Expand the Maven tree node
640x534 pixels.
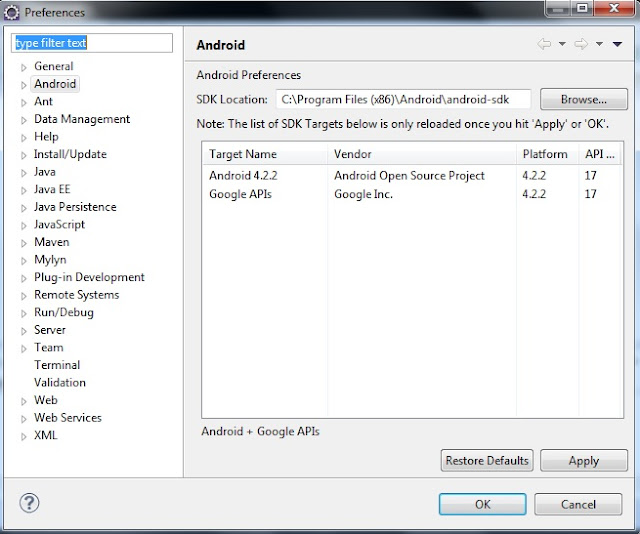pyautogui.click(x=24, y=243)
